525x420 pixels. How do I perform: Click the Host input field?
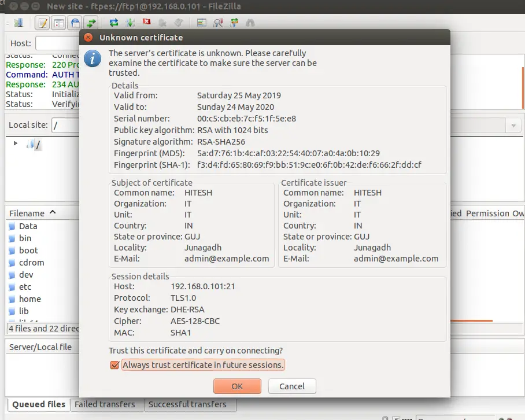pos(57,43)
